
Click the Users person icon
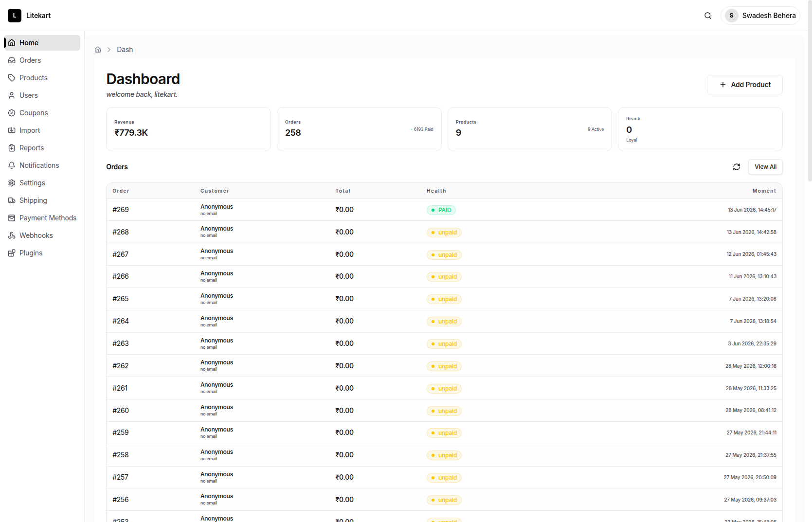click(x=12, y=95)
